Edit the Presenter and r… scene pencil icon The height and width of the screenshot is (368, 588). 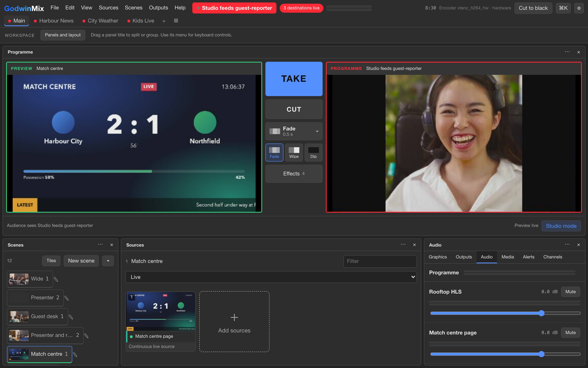[x=86, y=336]
